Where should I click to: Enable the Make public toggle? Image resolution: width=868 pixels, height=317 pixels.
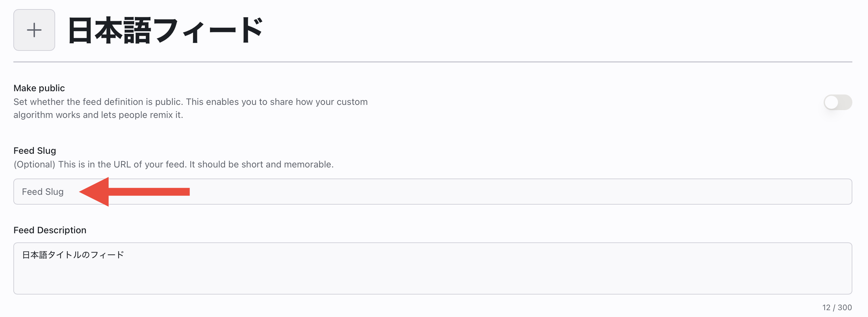(x=837, y=102)
